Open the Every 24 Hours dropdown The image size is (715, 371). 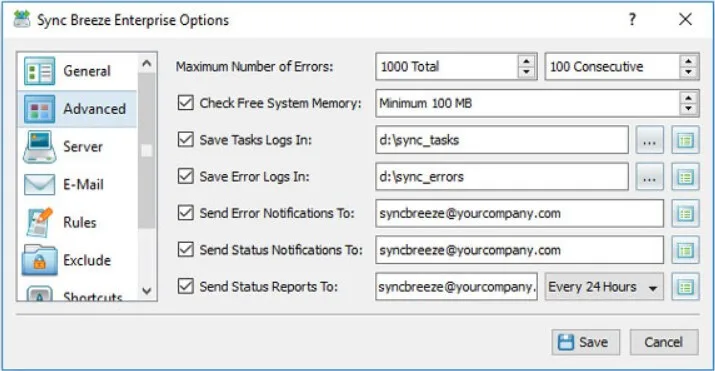604,287
